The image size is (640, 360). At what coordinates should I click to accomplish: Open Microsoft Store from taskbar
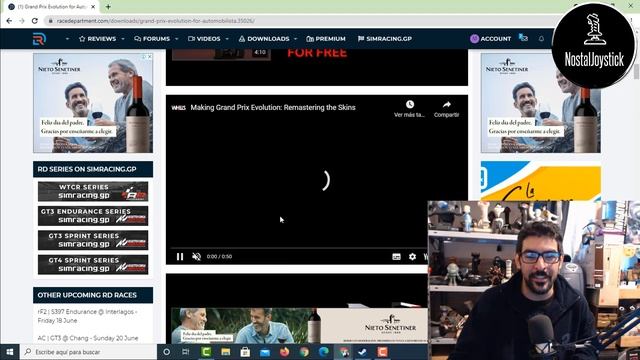pos(245,352)
